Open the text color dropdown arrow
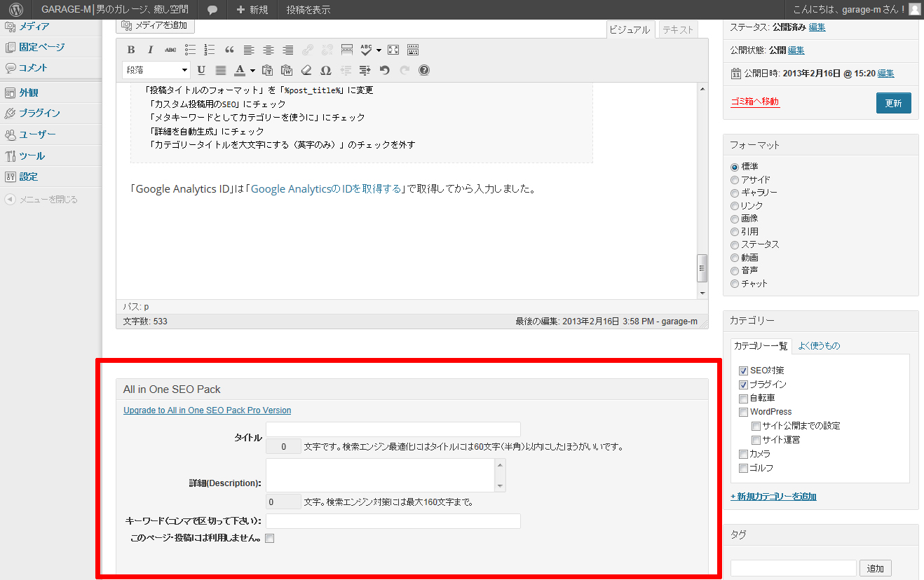924x580 pixels. coord(252,70)
